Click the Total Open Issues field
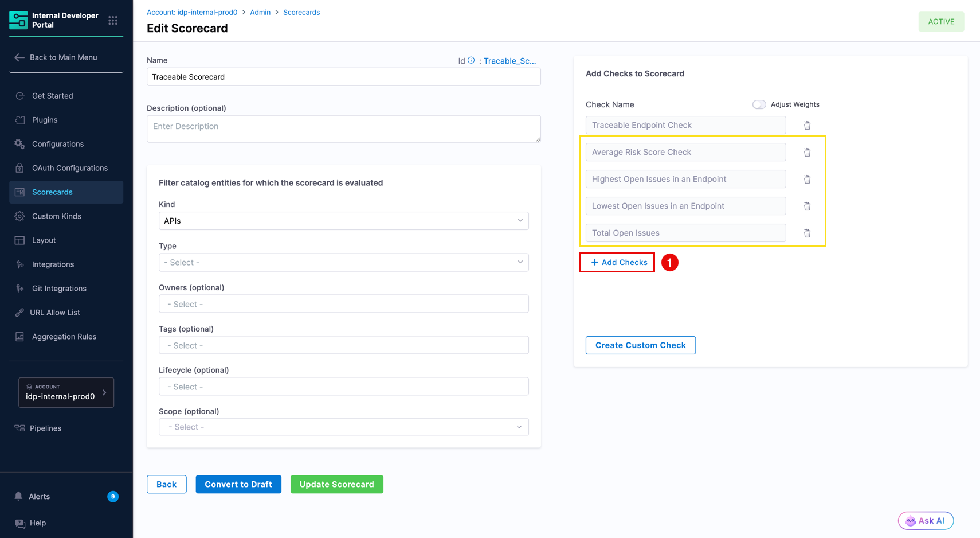The height and width of the screenshot is (538, 980). (x=686, y=233)
